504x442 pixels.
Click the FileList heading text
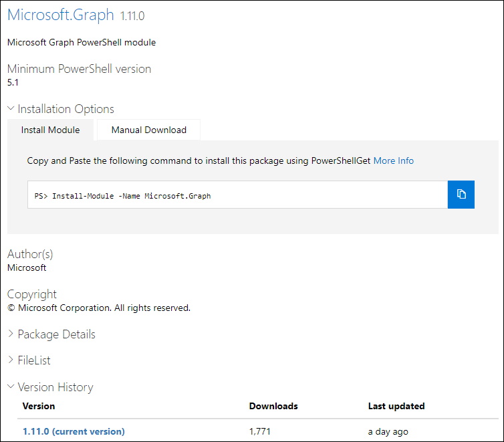coord(34,360)
